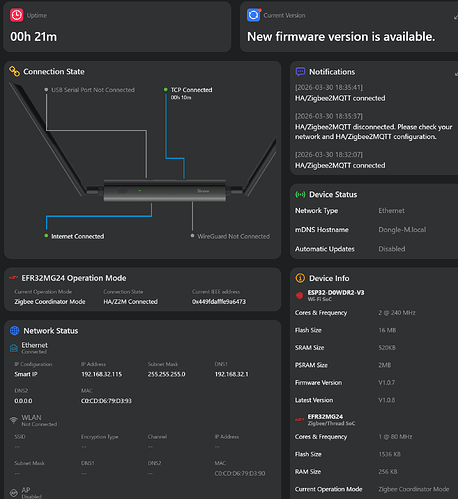Click the 1 @ 80 MHz cores value
Image resolution: width=458 pixels, height=499 pixels.
pos(395,436)
